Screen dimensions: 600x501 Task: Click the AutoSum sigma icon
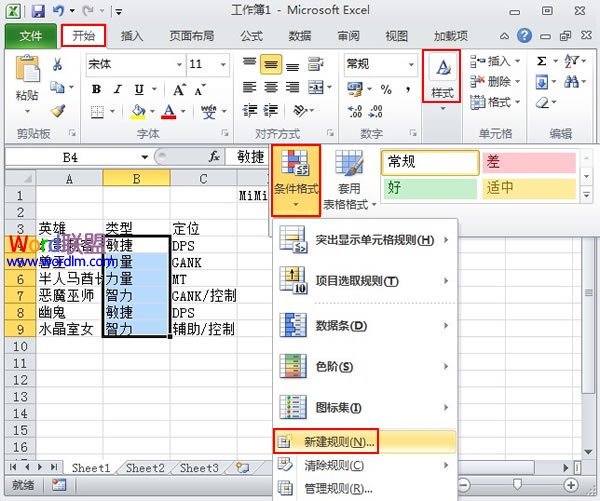tap(541, 61)
